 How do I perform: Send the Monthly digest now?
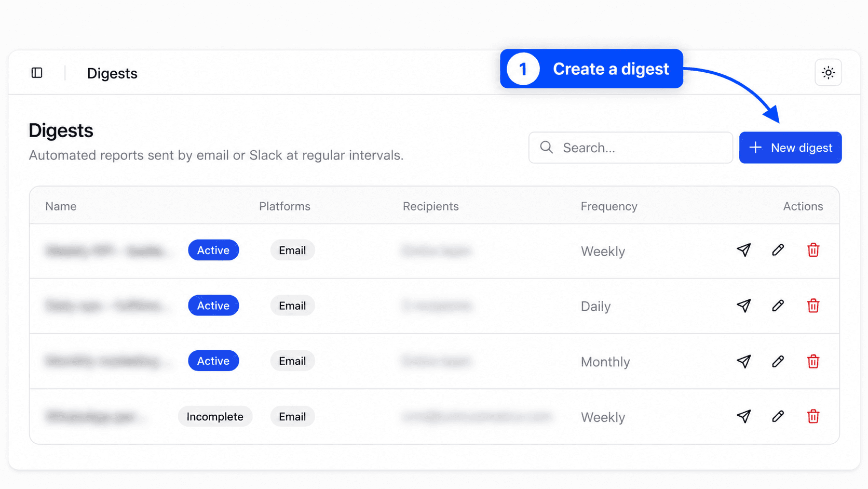coord(743,361)
